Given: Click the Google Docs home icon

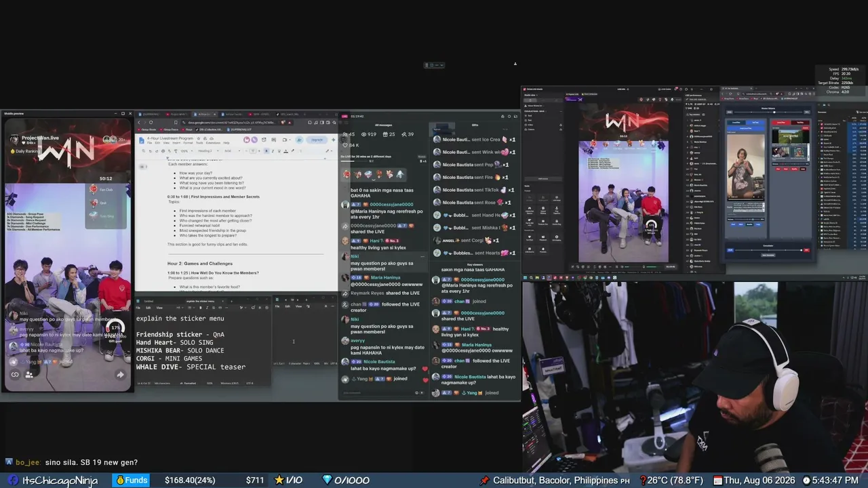Looking at the screenshot, I should (141, 140).
